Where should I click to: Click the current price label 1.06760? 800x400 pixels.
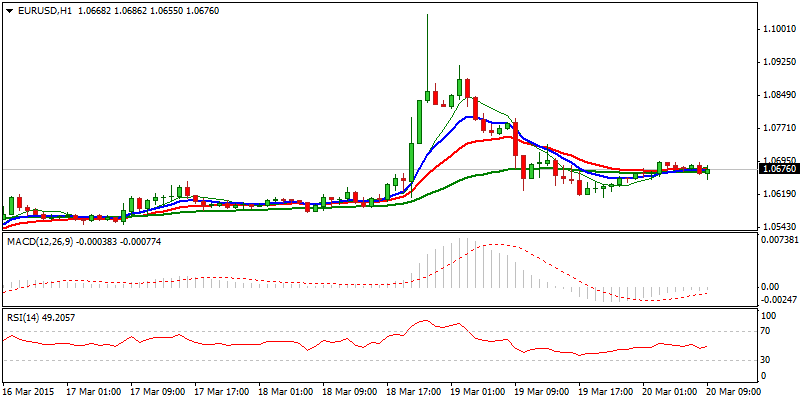pos(778,169)
